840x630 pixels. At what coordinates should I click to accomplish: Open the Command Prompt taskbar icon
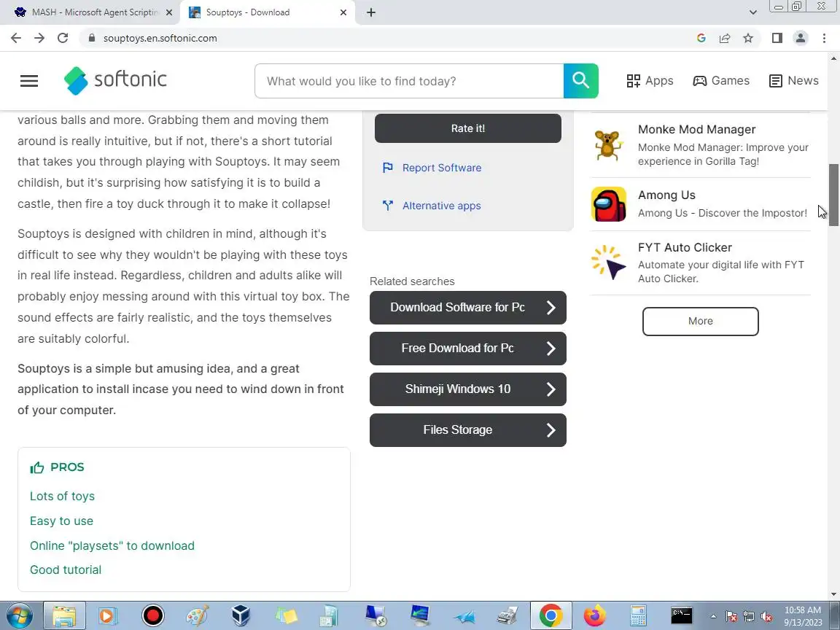682,615
